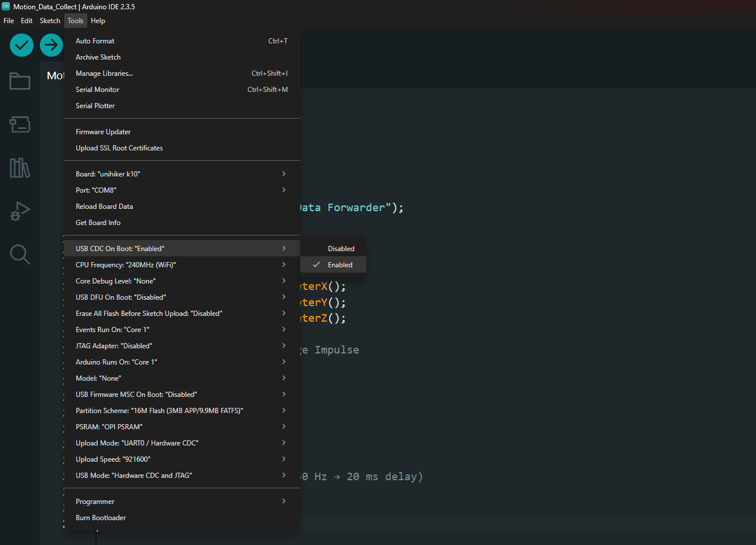Expand the Programmer submenu

182,502
